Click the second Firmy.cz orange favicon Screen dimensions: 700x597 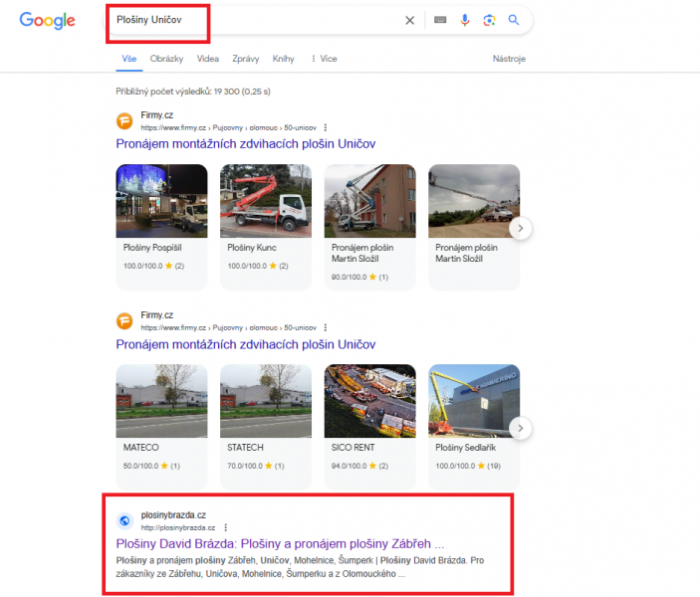124,320
